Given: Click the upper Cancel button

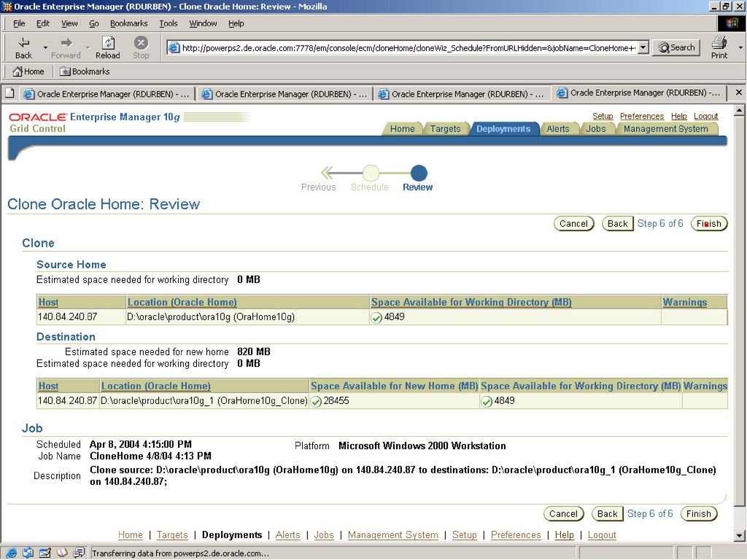Looking at the screenshot, I should pyautogui.click(x=573, y=224).
